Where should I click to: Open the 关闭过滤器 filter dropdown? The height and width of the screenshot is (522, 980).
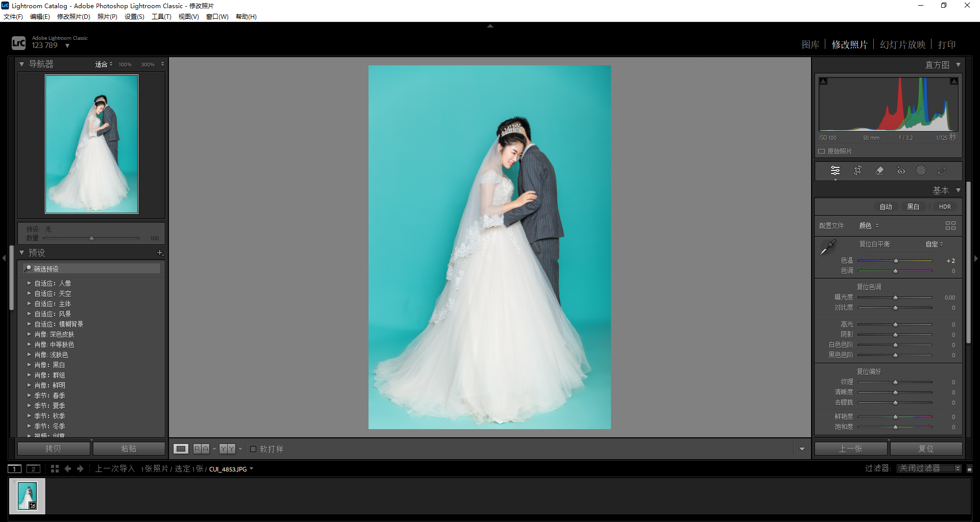coord(928,468)
